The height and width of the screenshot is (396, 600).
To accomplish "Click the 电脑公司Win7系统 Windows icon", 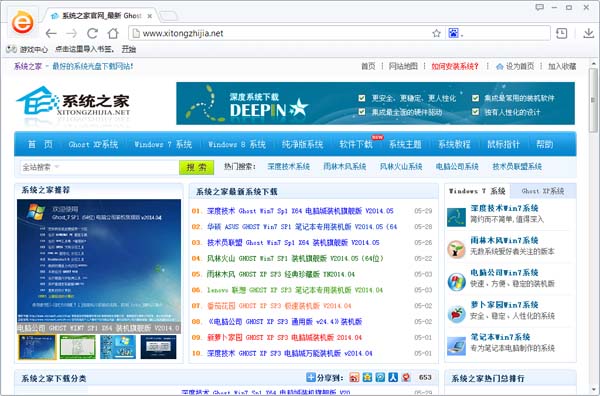I will click(456, 282).
